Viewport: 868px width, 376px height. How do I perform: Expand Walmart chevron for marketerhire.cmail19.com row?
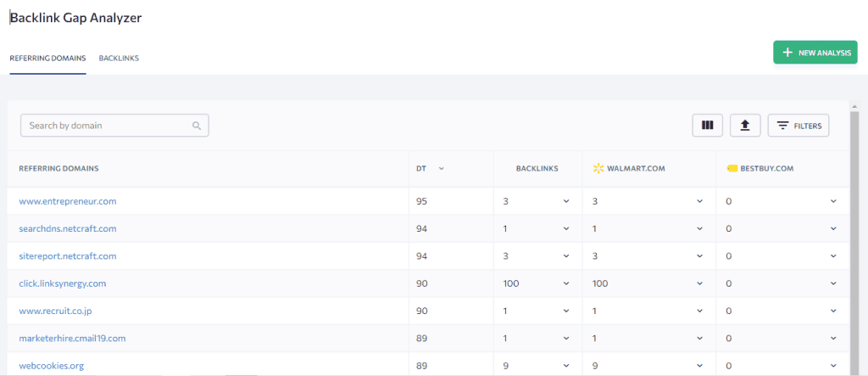[699, 339]
